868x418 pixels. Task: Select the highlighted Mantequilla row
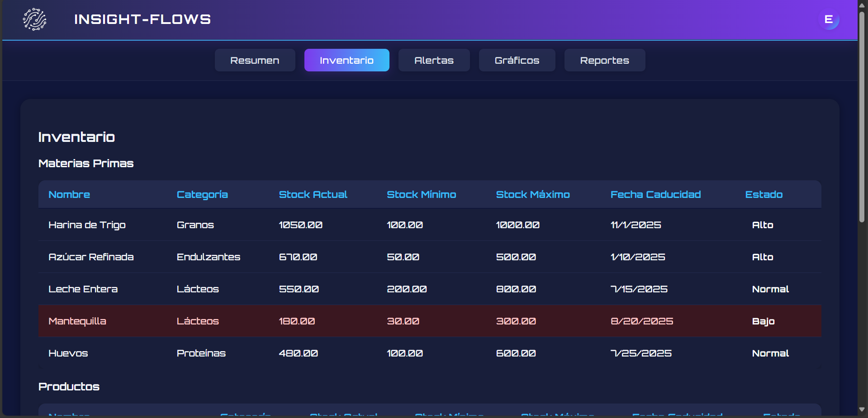(77, 321)
